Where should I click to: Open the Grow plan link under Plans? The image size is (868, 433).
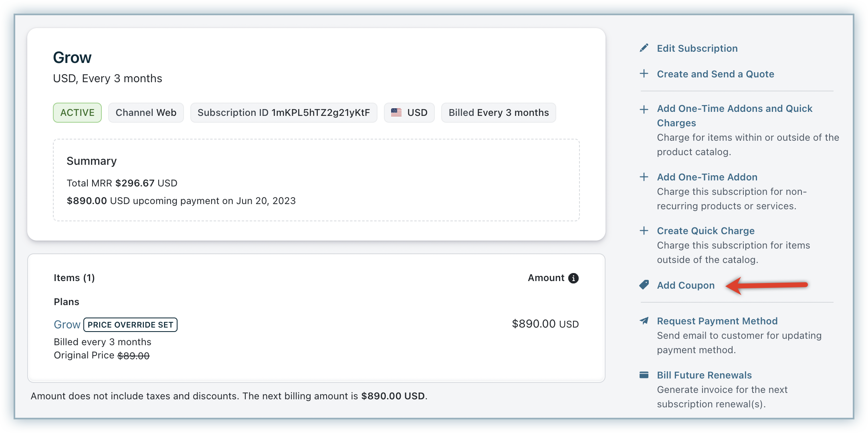pos(67,324)
